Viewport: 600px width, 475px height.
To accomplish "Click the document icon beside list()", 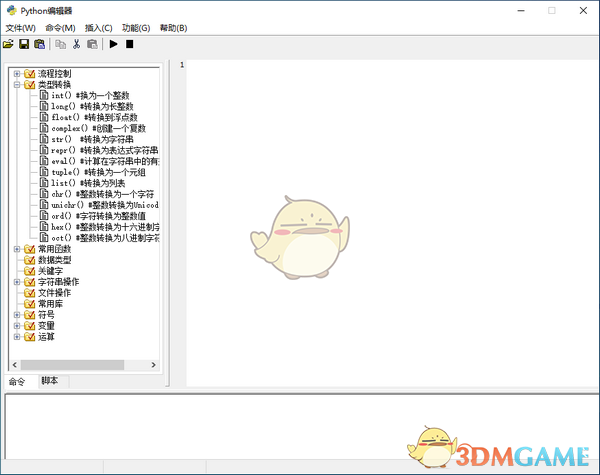I will point(44,183).
